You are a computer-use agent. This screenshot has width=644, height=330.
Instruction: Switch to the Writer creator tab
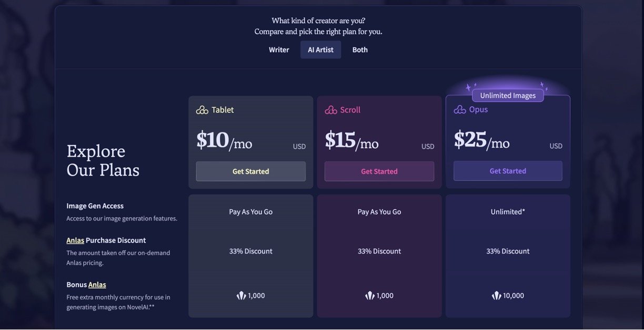tap(279, 50)
